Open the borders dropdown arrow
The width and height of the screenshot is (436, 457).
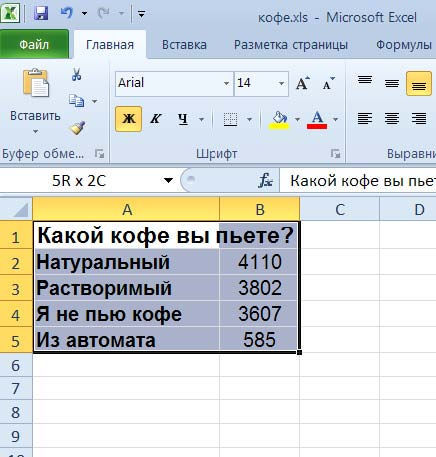249,119
